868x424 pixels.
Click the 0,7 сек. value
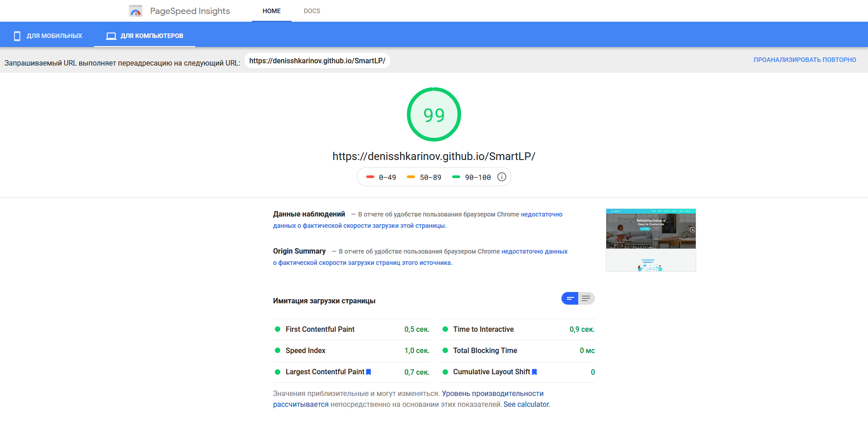[417, 372]
